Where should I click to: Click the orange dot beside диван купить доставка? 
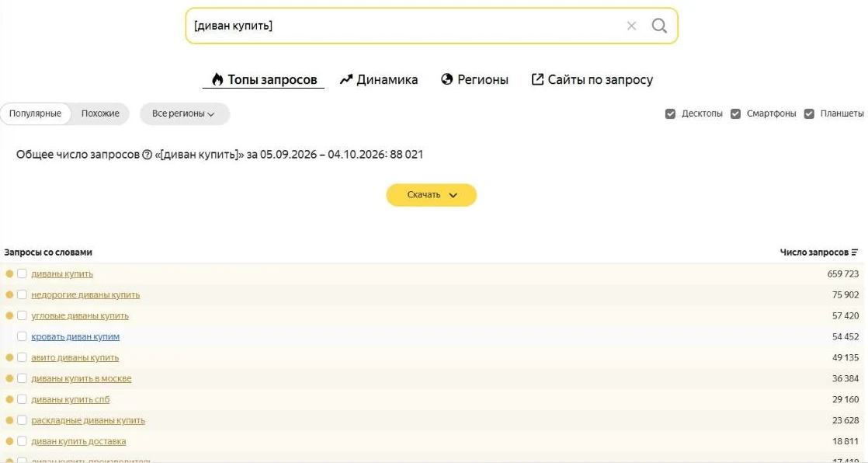(x=9, y=441)
